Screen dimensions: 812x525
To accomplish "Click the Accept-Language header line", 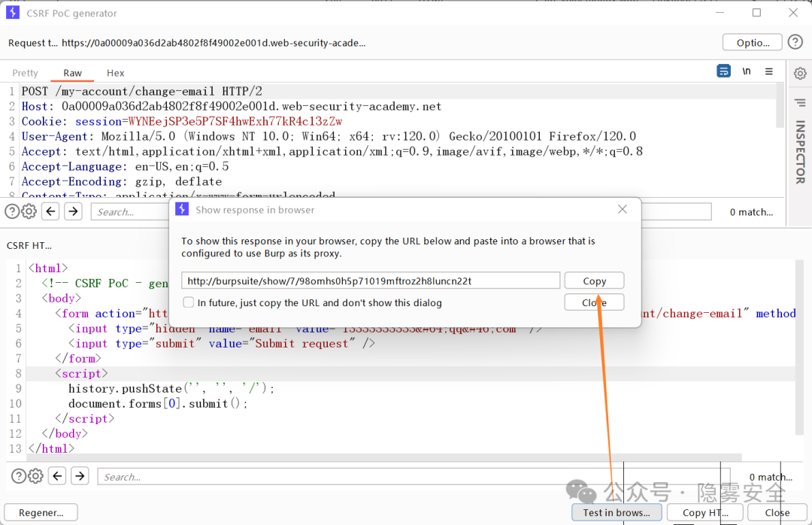I will click(126, 166).
